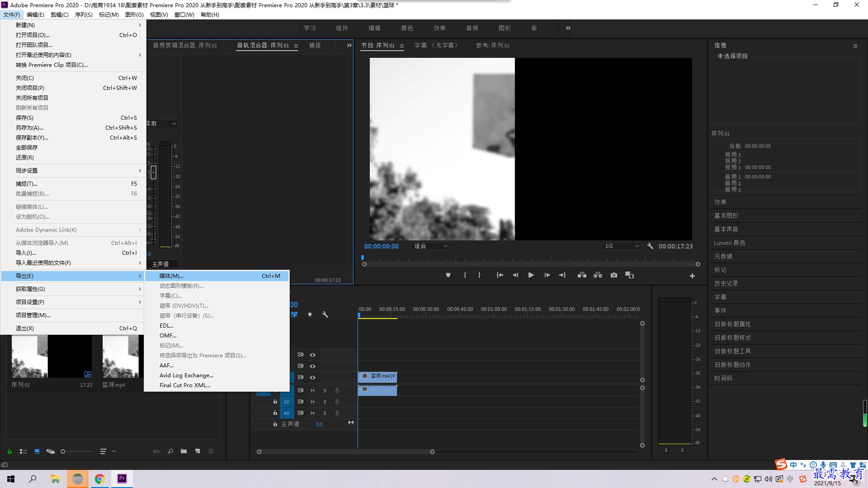Toggle the lock on track A3
This screenshot has height=488, width=868.
pos(275,413)
